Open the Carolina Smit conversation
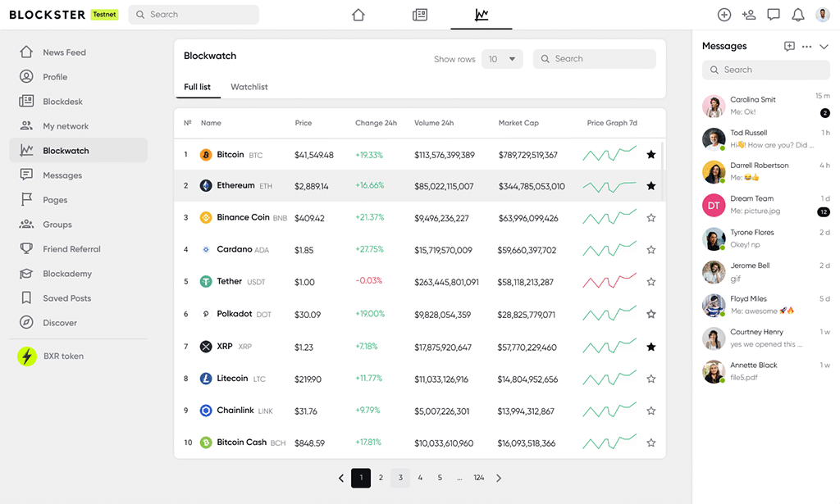This screenshot has height=504, width=840. [x=766, y=106]
